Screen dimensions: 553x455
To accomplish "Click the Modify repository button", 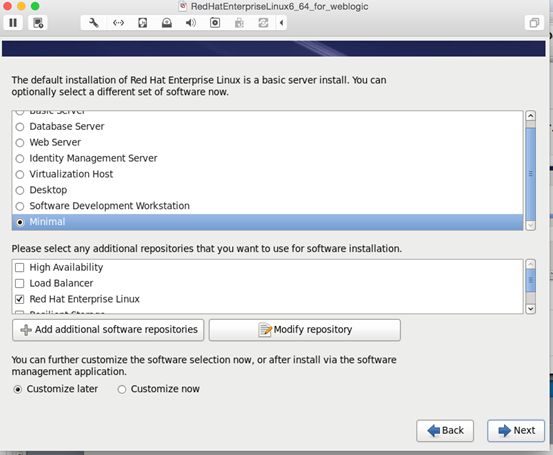I will (x=305, y=330).
